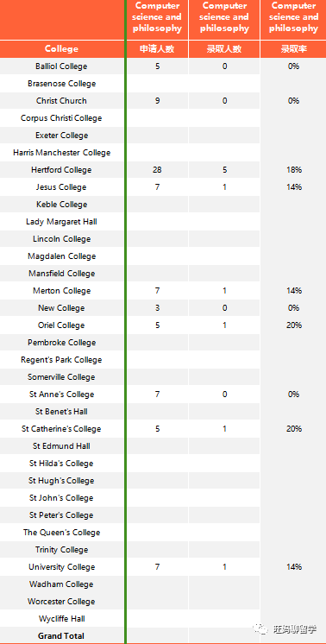This screenshot has width=326, height=644.
Task: Select the Balliol College row label
Action: point(61,66)
